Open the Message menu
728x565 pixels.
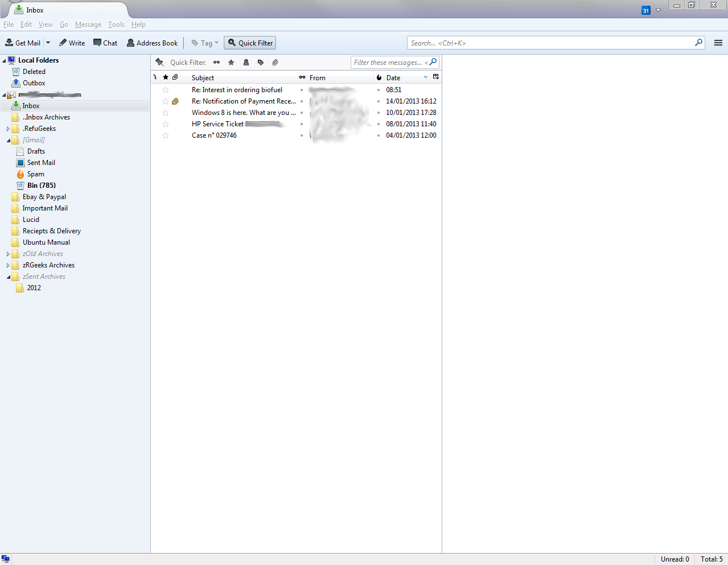pos(88,24)
